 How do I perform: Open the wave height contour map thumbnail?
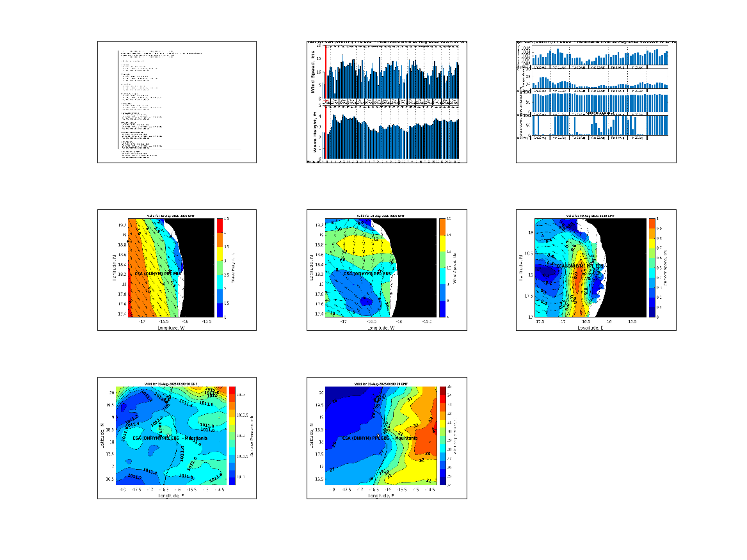[177, 270]
